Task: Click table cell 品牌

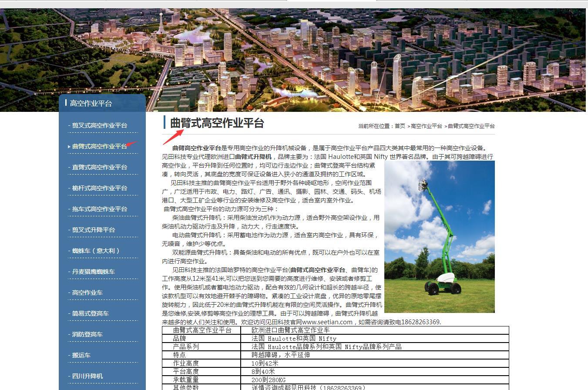Action: tap(202, 339)
